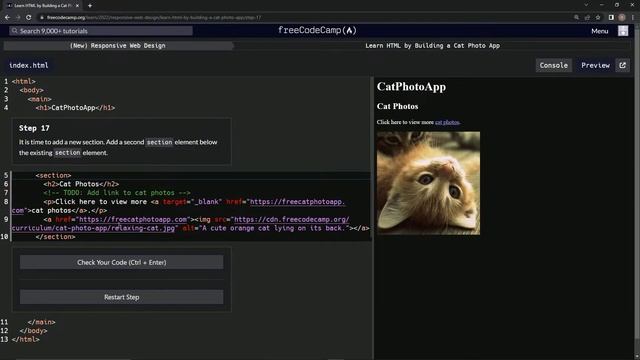Open the freeCodeCamp Menu
The image size is (640, 360).
coord(600,31)
